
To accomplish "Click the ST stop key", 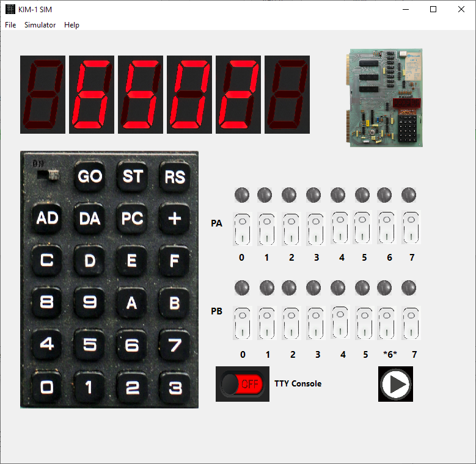I will pos(133,176).
